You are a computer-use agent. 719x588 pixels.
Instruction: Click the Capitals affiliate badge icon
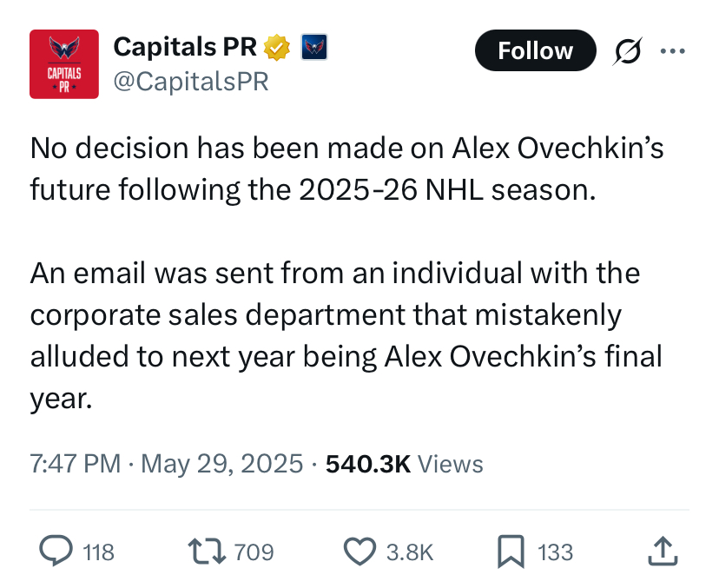tap(314, 47)
